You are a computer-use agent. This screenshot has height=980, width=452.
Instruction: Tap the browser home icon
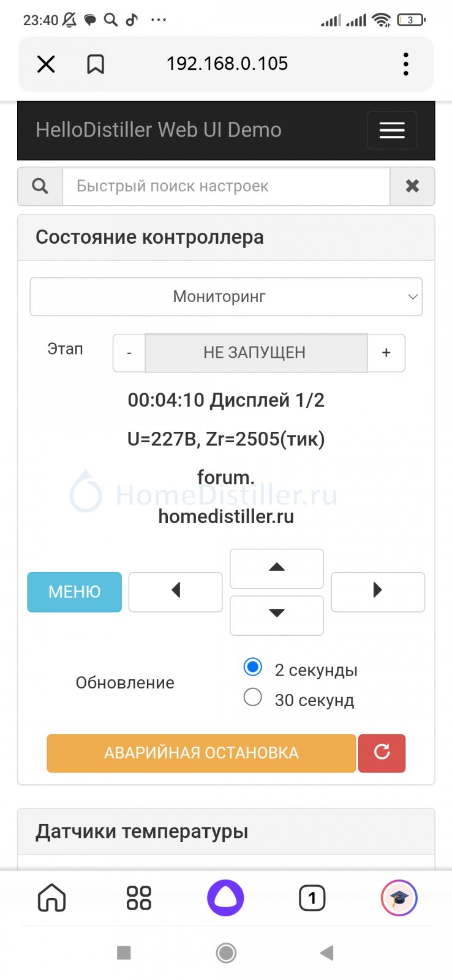click(52, 898)
